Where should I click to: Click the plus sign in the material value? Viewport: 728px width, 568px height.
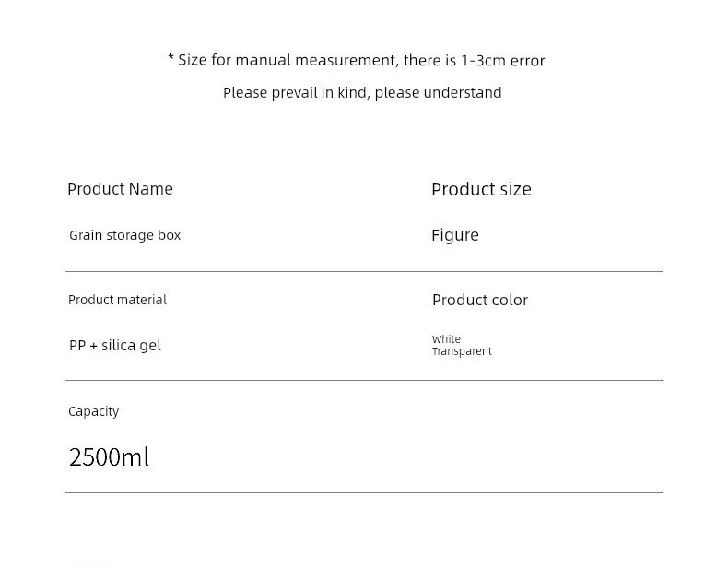pyautogui.click(x=93, y=347)
